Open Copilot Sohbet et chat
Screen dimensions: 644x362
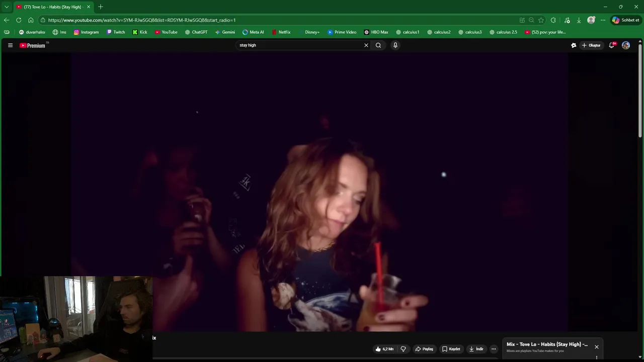pos(626,20)
